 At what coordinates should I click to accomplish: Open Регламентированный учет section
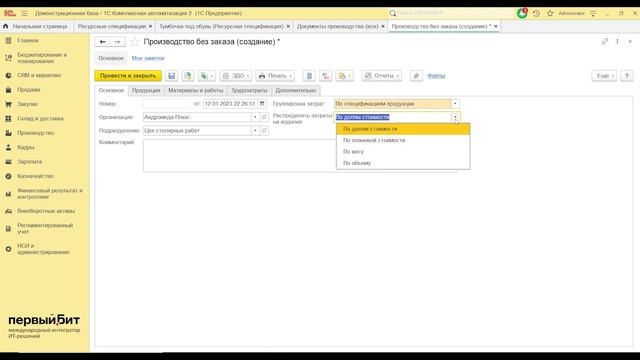pos(45,228)
